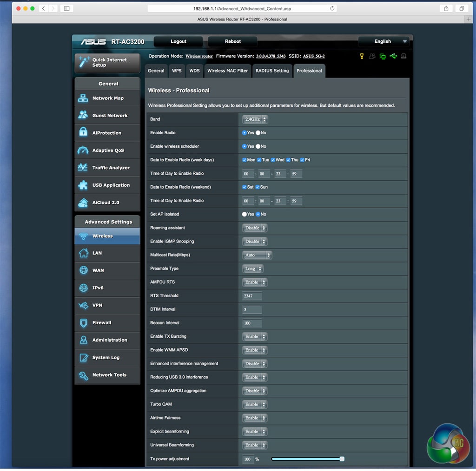Image resolution: width=476 pixels, height=471 pixels.
Task: Click the DTIM Interval input field
Action: tap(252, 310)
